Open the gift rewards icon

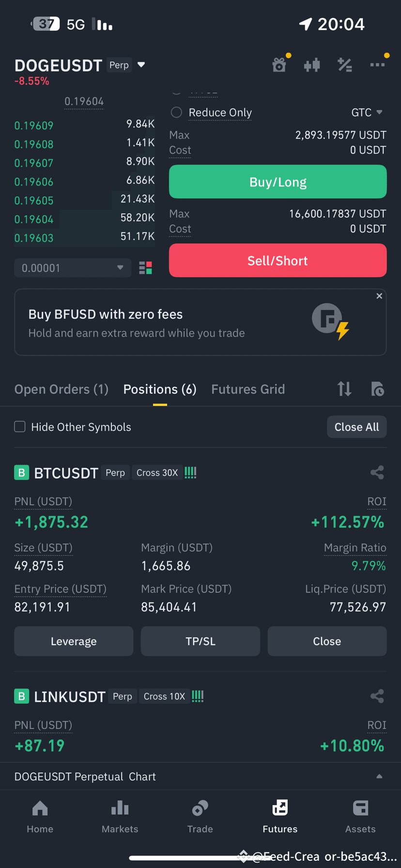(279, 64)
